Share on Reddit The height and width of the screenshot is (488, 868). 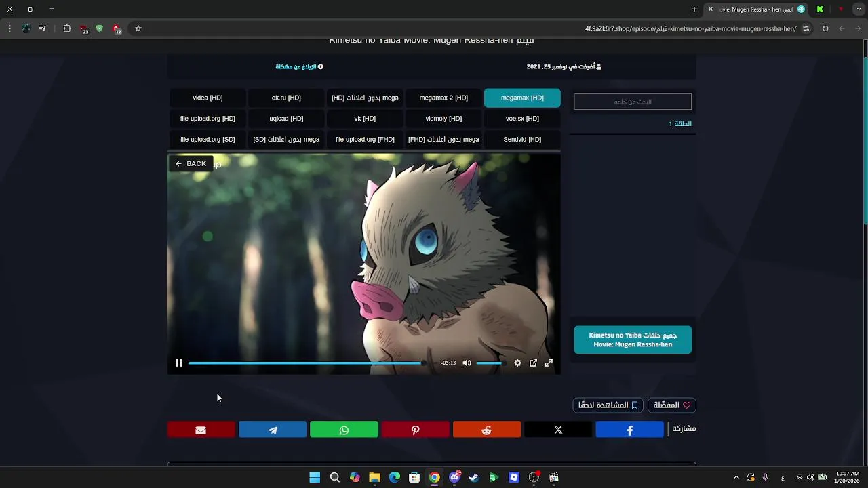coord(487,430)
